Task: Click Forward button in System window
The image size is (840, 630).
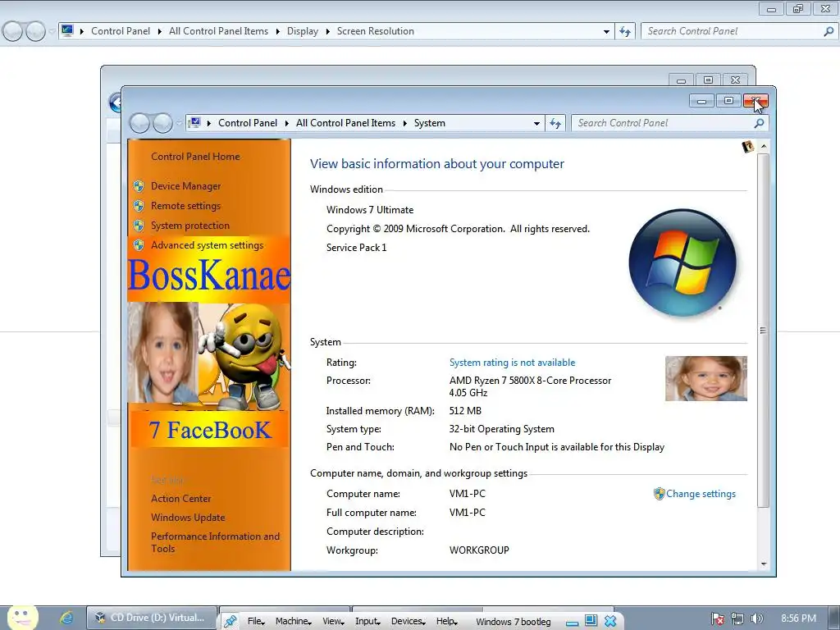Action: coord(163,123)
